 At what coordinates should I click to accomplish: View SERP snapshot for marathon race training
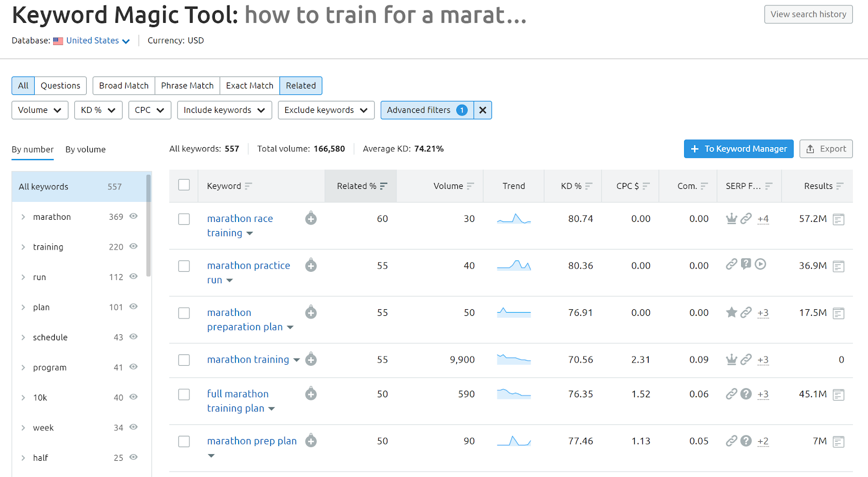(x=839, y=219)
